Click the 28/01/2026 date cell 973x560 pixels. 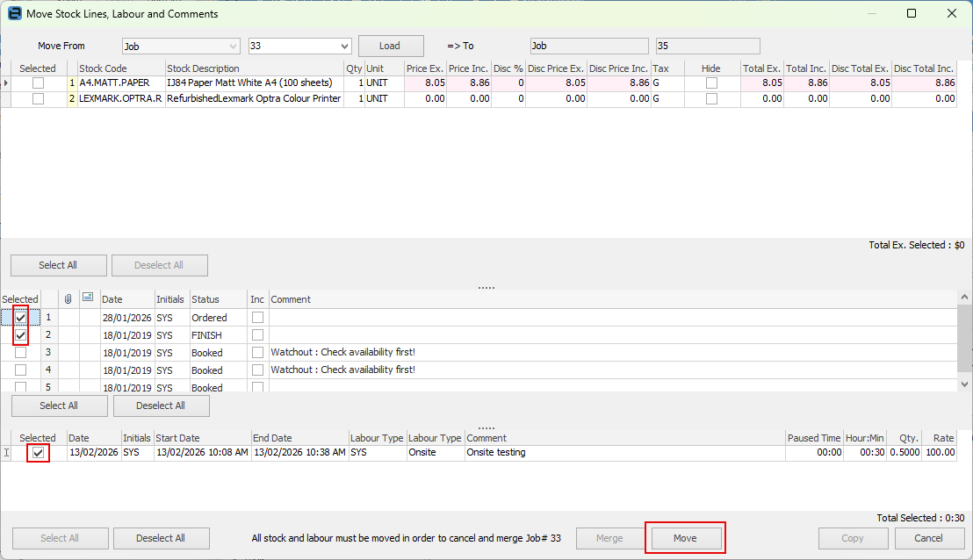pos(126,318)
